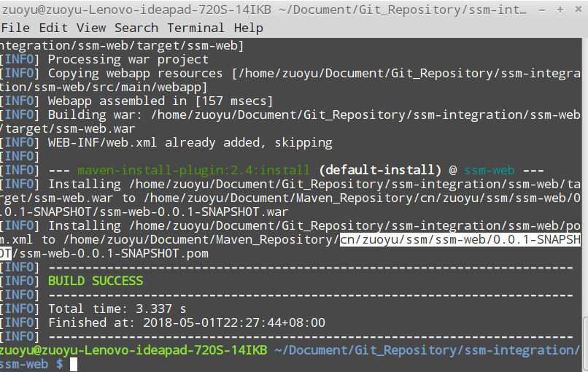
Task: Click 'WEB-INF/web.xml already added, skipping' line
Action: pos(190,142)
